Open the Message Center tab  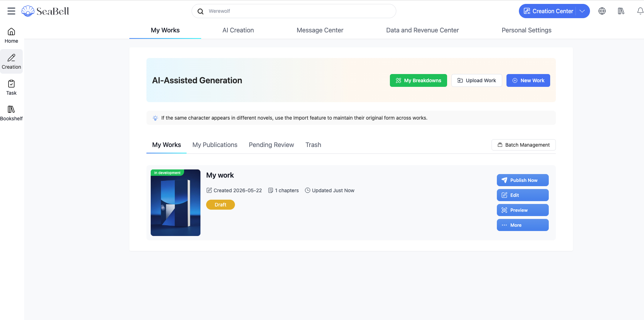320,30
